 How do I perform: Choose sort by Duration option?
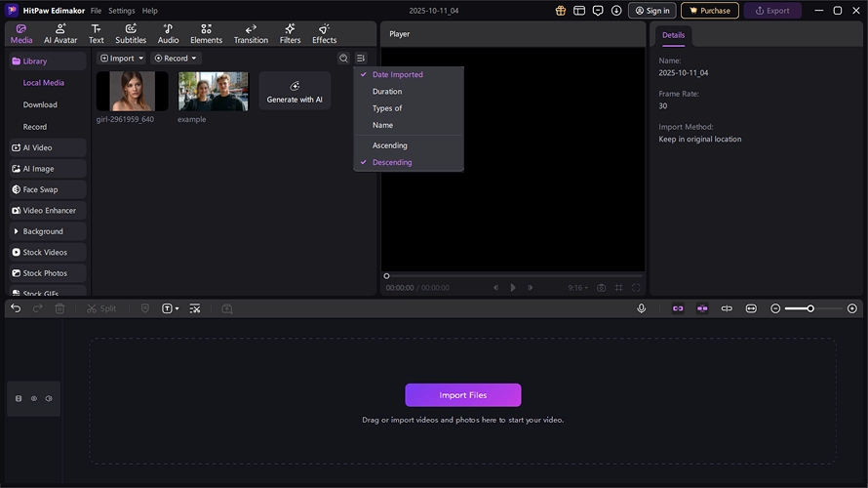386,92
